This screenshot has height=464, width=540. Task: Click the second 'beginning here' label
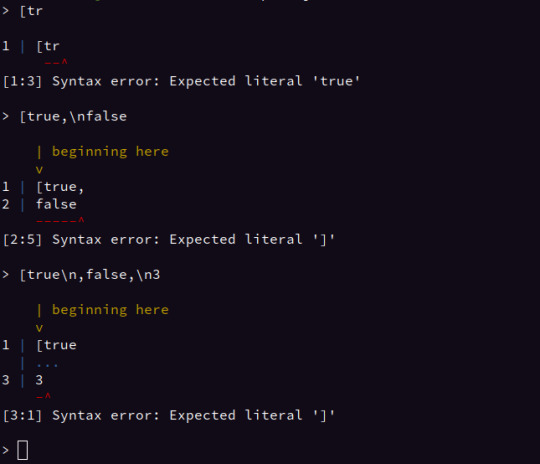tap(110, 310)
